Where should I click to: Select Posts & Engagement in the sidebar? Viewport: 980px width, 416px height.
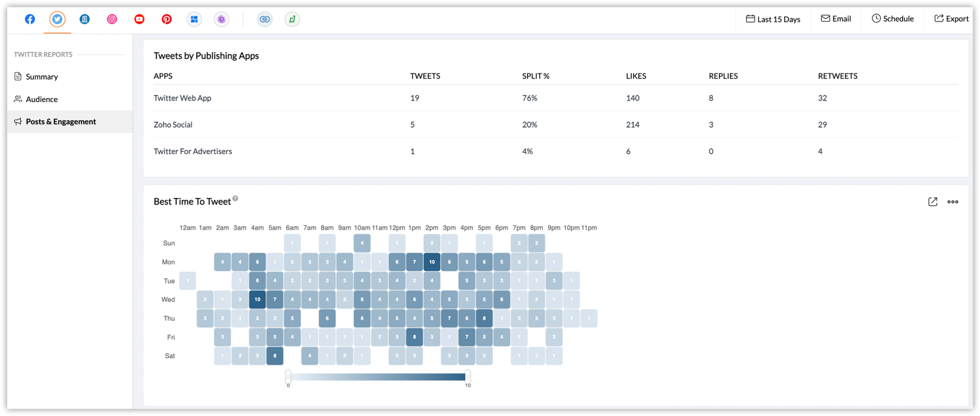(60, 122)
